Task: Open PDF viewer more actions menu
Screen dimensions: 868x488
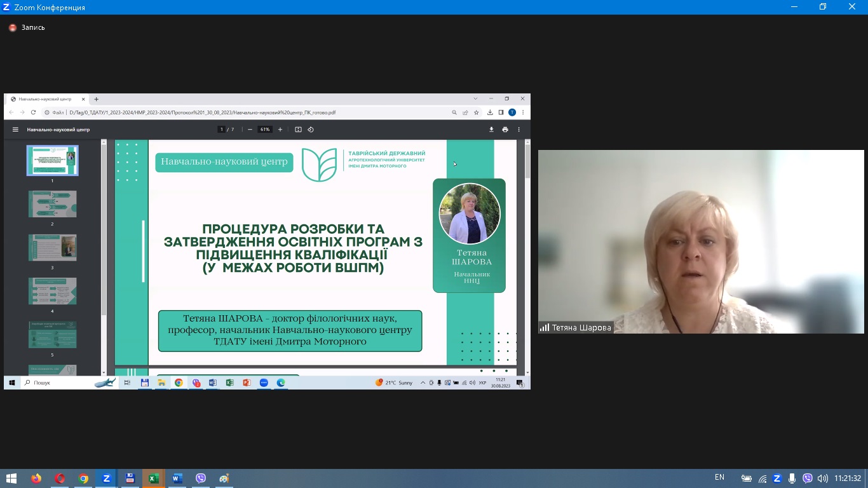Action: click(519, 130)
